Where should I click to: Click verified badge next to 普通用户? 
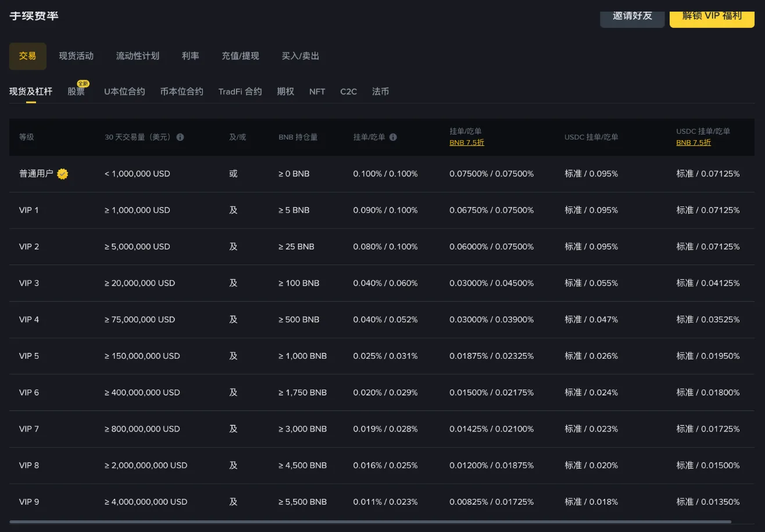point(63,174)
